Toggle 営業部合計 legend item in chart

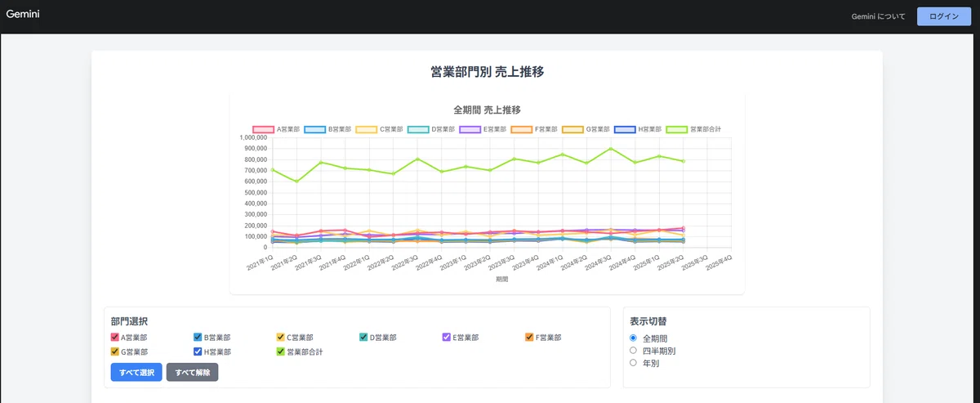click(x=694, y=129)
